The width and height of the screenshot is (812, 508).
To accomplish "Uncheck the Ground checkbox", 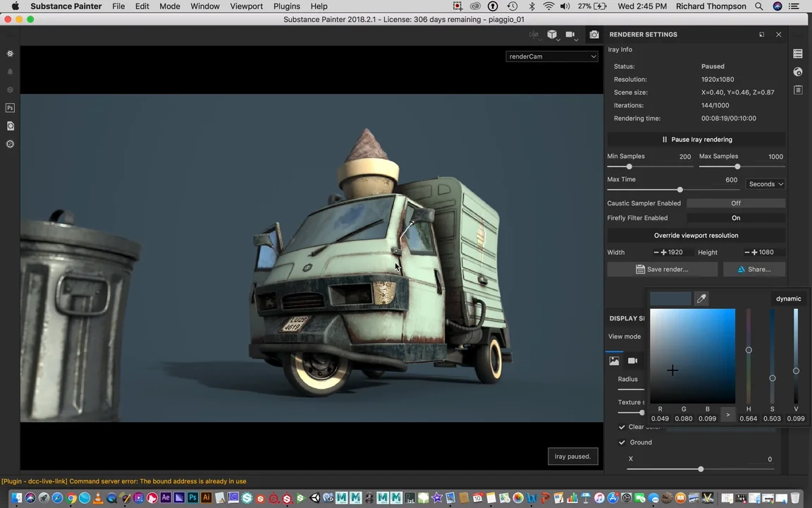I will 622,442.
